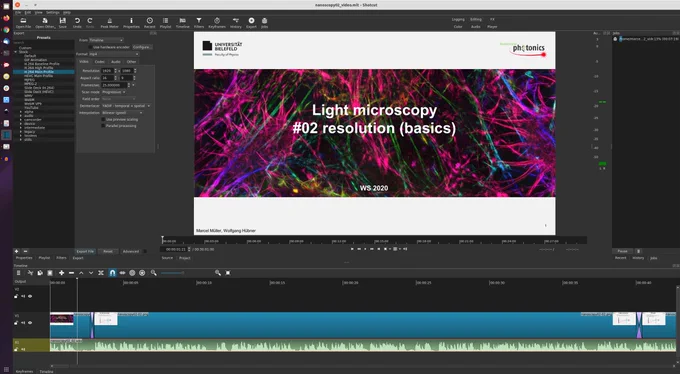The height and width of the screenshot is (374, 680).
Task: Click the Export File button
Action: [85, 251]
